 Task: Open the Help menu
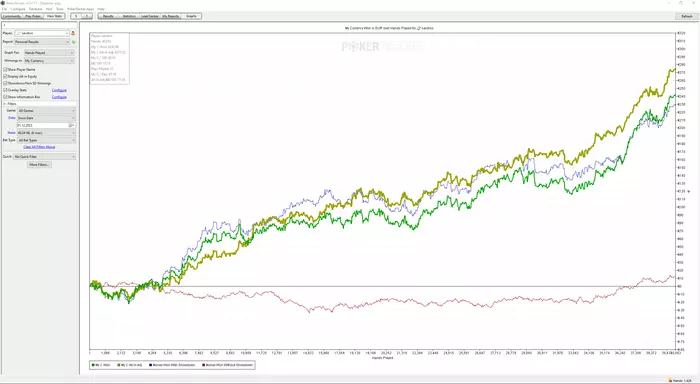(x=101, y=9)
